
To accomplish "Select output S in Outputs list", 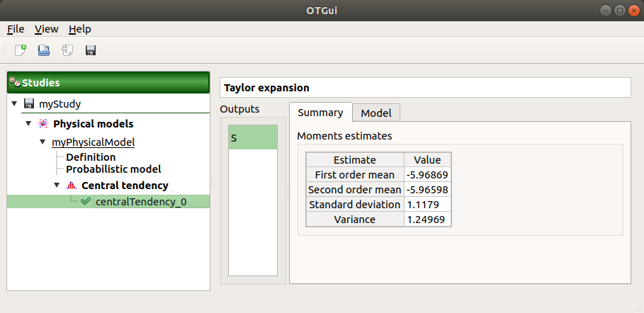I will point(252,138).
